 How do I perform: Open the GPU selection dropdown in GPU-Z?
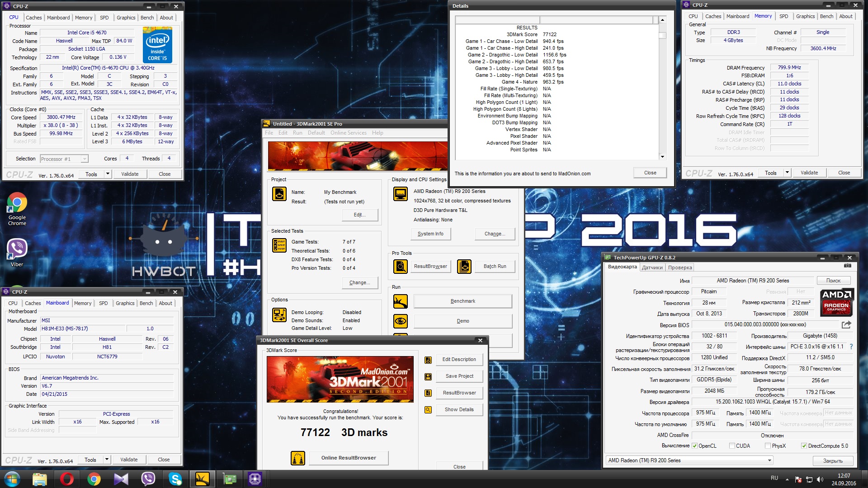pyautogui.click(x=690, y=460)
